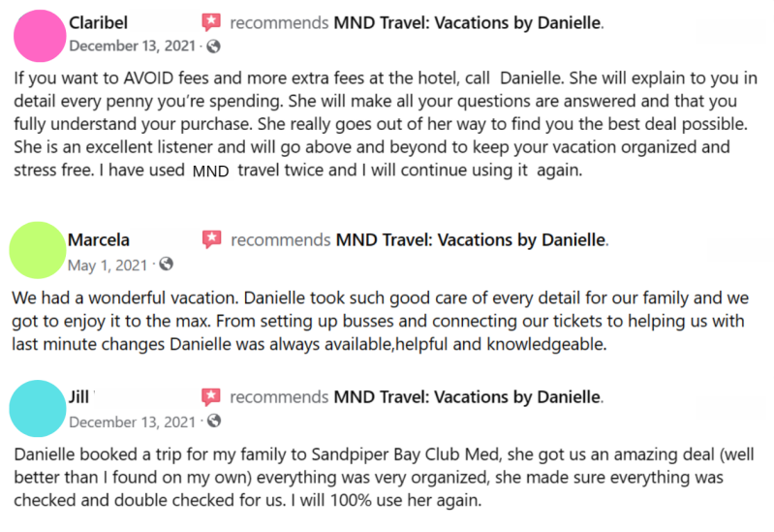Click the recommend star icon beside Jill
The image size is (774, 532).
pyautogui.click(x=210, y=397)
